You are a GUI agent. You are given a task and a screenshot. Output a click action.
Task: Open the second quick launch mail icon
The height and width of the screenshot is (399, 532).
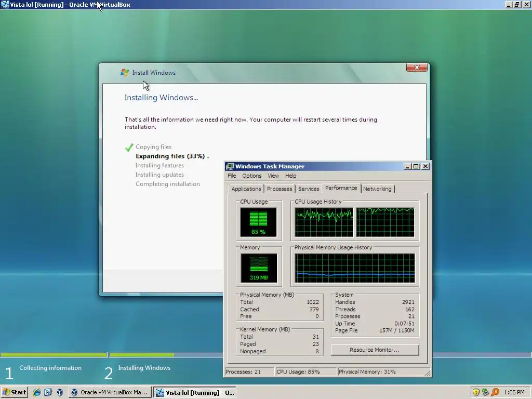pos(48,392)
